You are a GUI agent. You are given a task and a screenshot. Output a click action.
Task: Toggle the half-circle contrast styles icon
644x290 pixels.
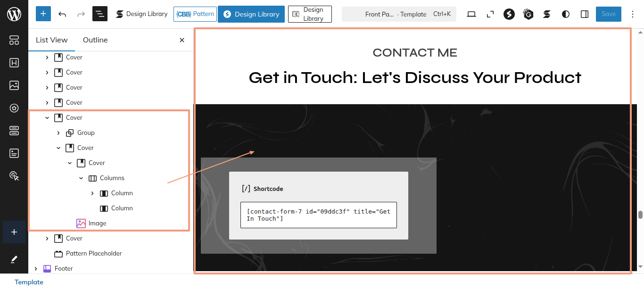click(x=566, y=14)
